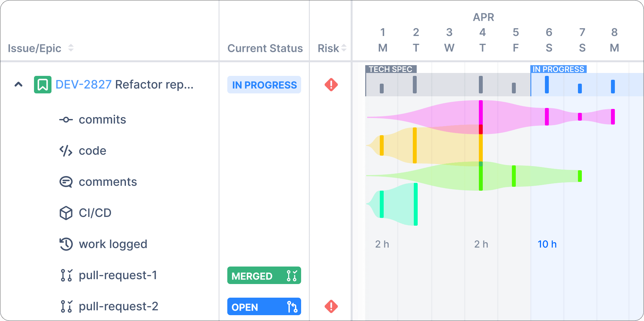Click the MERGED status badge
This screenshot has height=321, width=644.
(264, 275)
